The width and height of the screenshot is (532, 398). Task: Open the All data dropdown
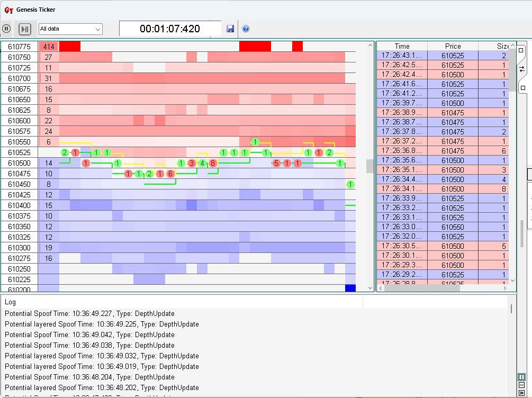(70, 29)
